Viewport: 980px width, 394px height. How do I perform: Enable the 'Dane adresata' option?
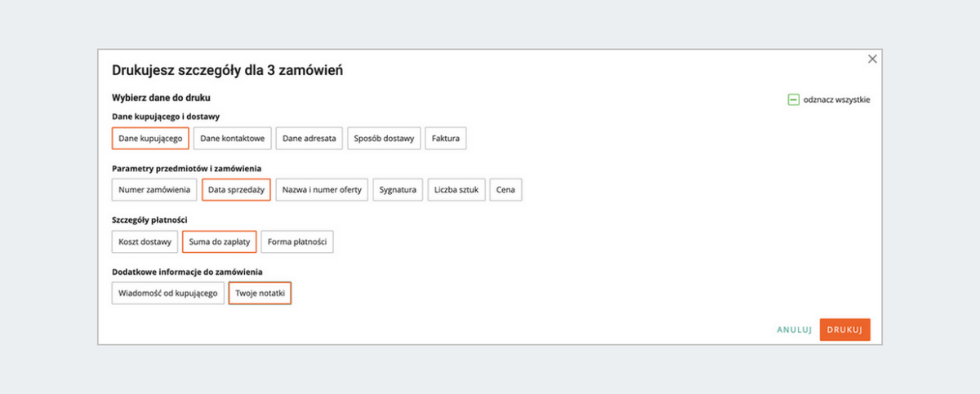pos(310,139)
